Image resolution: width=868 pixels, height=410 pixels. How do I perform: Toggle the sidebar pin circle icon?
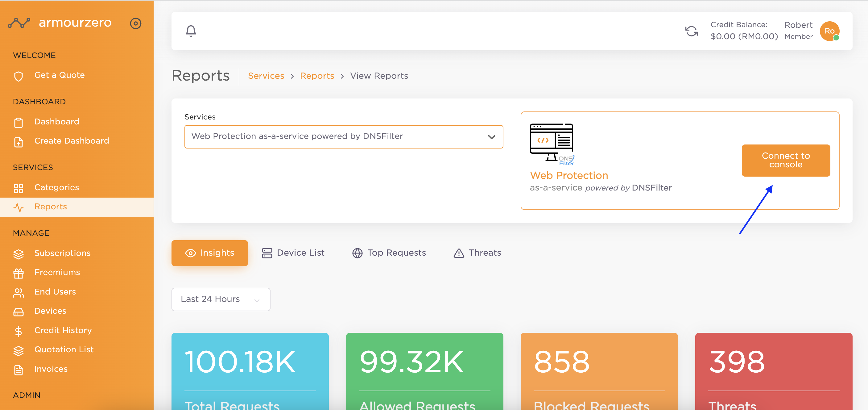click(x=135, y=23)
